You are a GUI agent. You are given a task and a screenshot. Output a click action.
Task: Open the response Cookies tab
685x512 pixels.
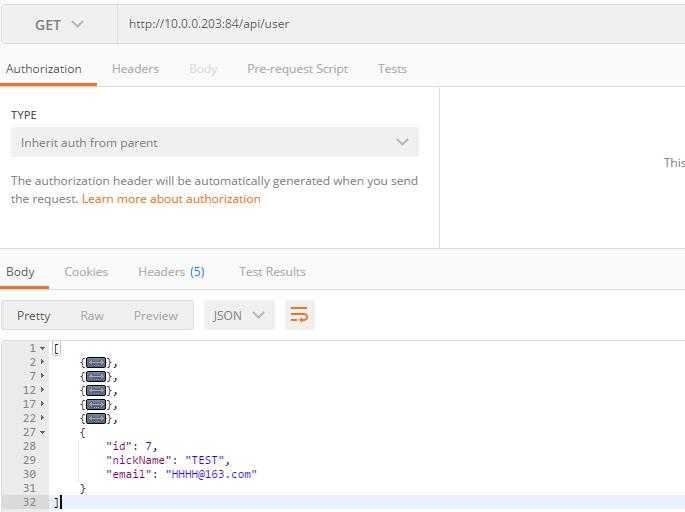point(86,272)
